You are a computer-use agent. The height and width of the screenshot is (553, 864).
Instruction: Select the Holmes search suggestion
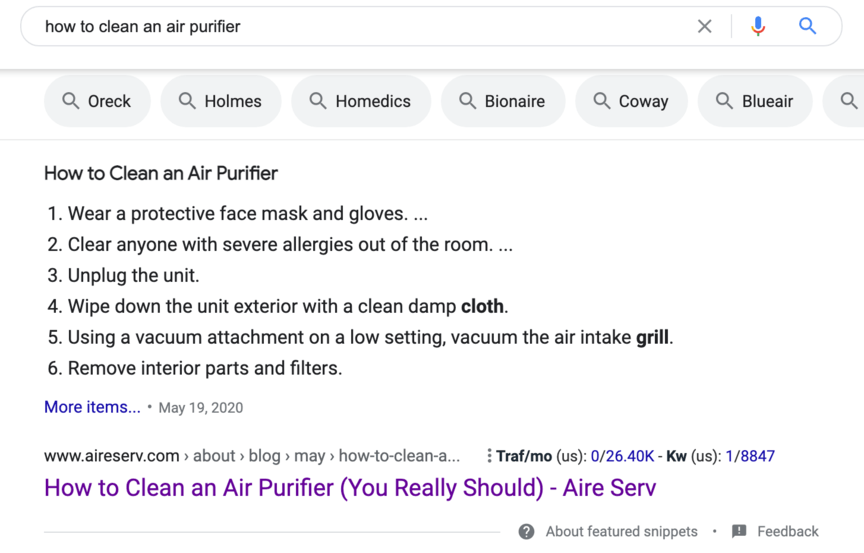click(220, 101)
